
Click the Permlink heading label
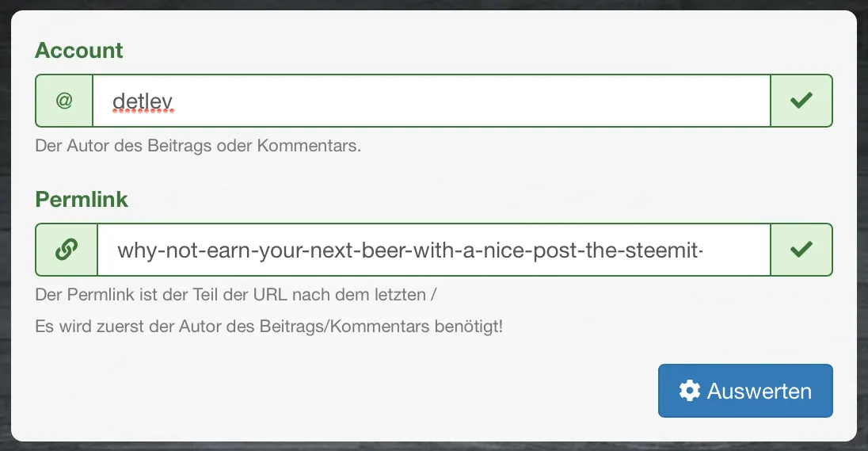pyautogui.click(x=82, y=200)
